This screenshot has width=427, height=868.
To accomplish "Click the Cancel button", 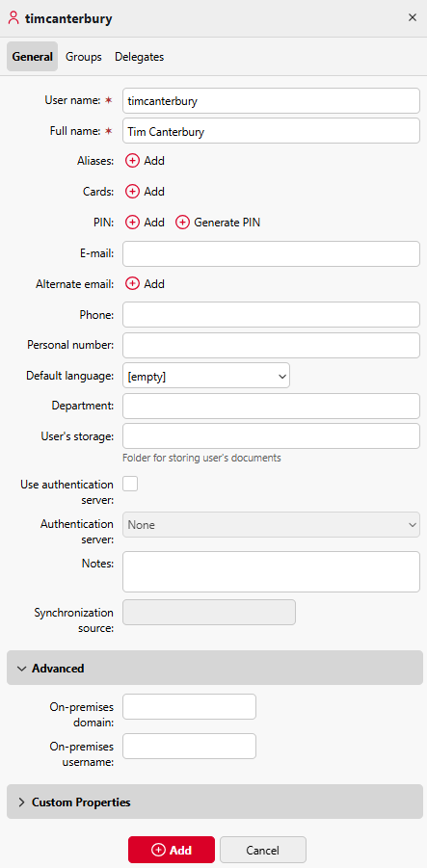I will 263,850.
